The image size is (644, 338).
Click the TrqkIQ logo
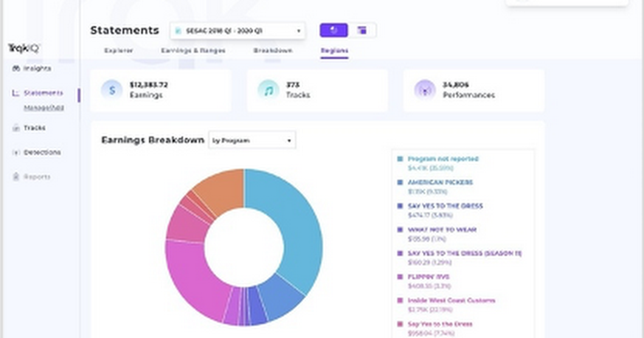[24, 48]
